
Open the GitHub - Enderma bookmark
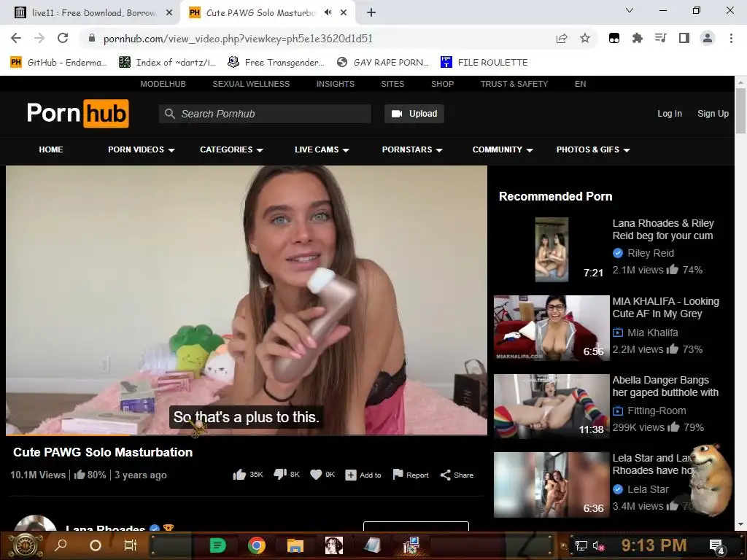tap(58, 63)
